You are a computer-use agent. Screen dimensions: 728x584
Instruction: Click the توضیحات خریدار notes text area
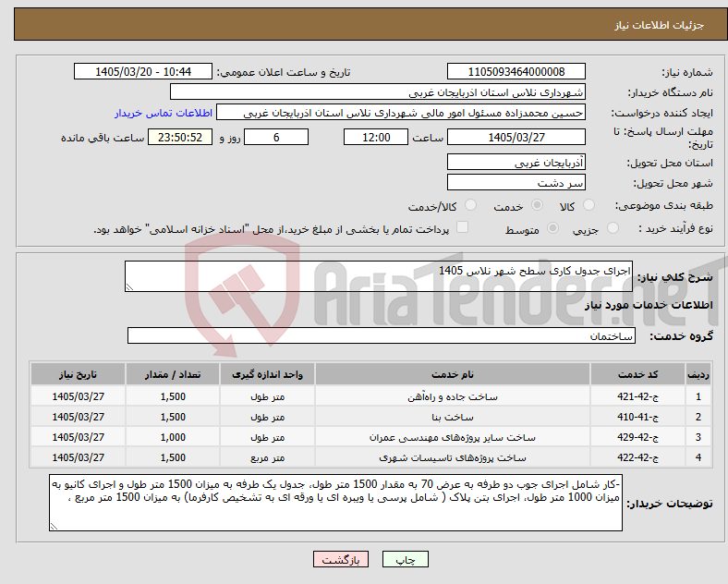pos(335,503)
